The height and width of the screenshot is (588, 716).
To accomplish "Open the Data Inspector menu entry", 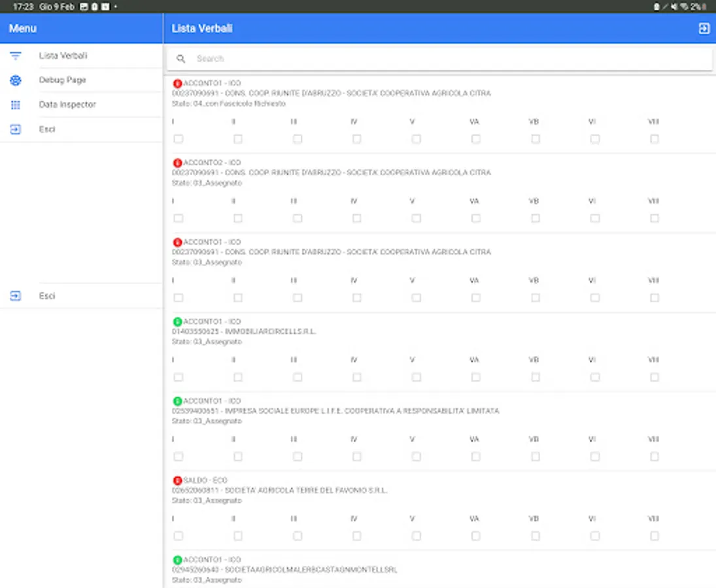I will pos(67,105).
